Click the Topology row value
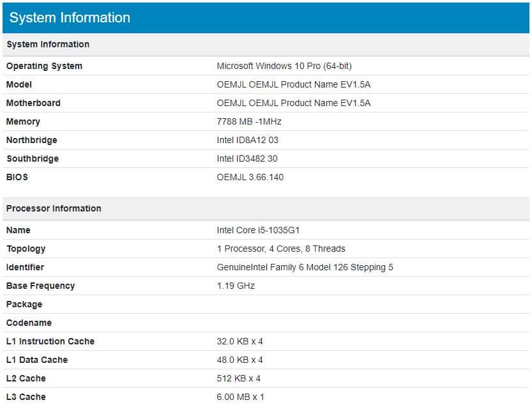 pos(281,249)
